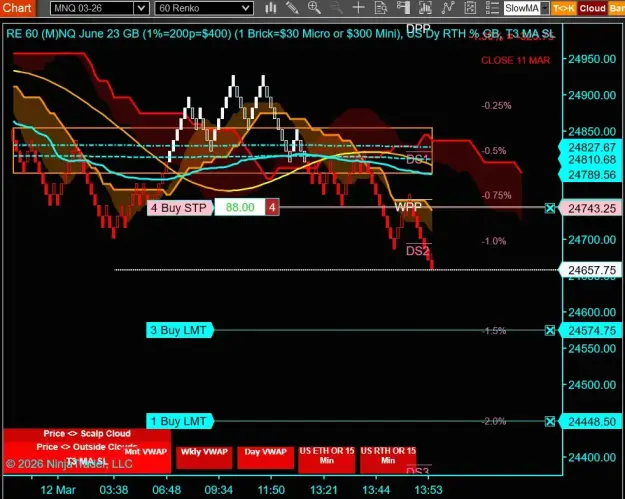Select the 4 Buy STP order label

(x=179, y=208)
